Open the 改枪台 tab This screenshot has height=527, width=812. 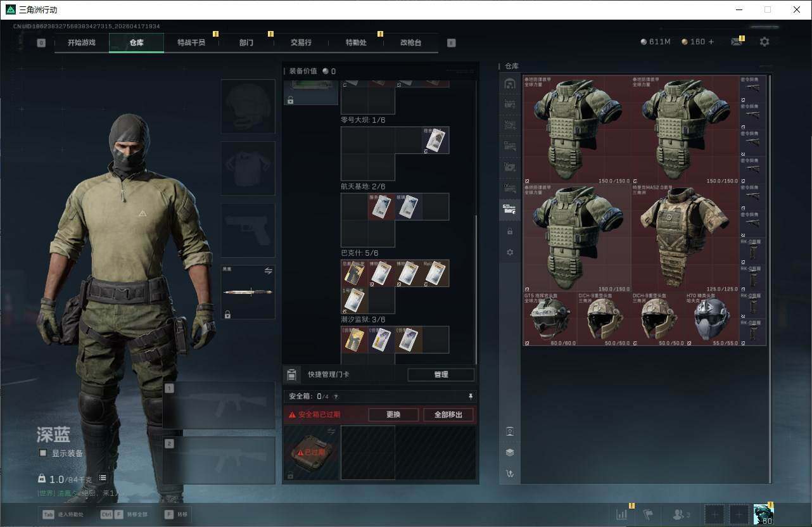coord(410,42)
